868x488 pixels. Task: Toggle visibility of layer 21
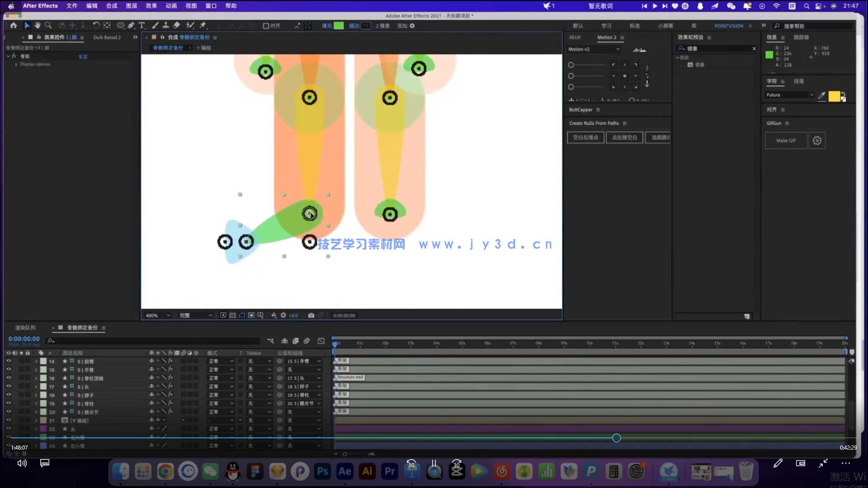click(8, 420)
